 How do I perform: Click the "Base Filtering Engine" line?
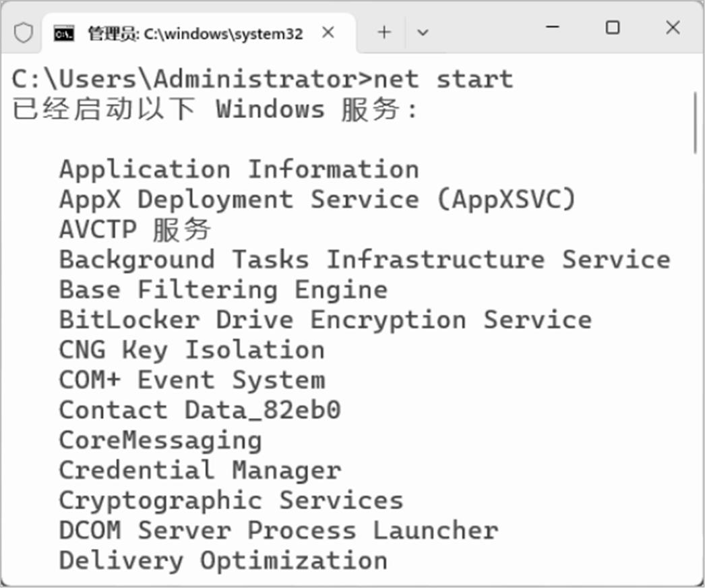coord(223,289)
